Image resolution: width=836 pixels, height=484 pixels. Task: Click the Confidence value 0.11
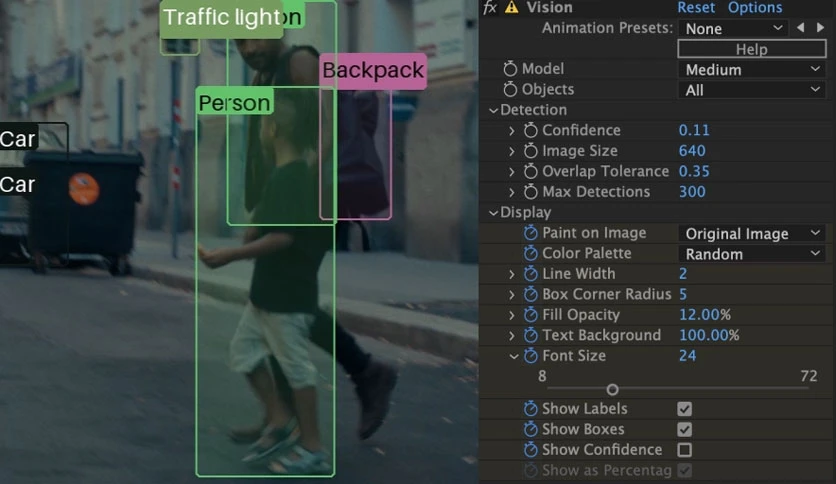coord(694,130)
